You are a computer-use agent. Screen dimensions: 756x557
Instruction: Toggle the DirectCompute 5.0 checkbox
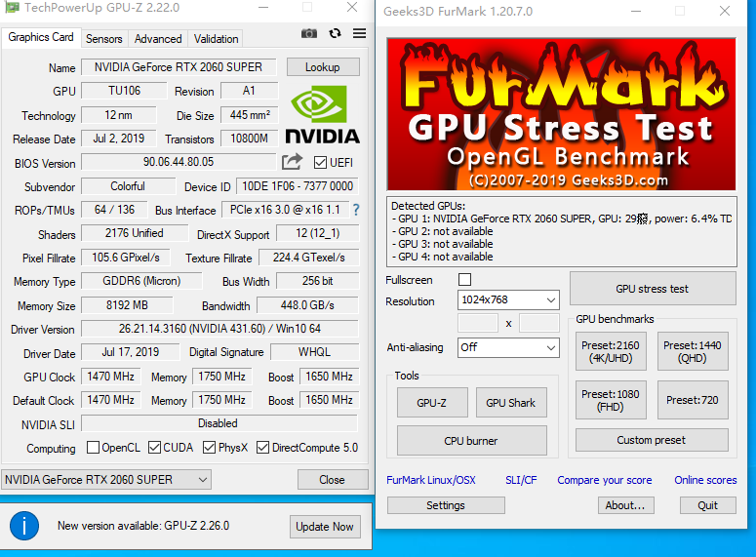click(x=262, y=448)
